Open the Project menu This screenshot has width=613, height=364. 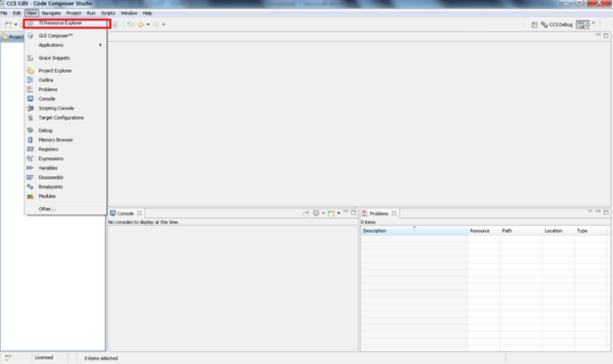pos(74,13)
